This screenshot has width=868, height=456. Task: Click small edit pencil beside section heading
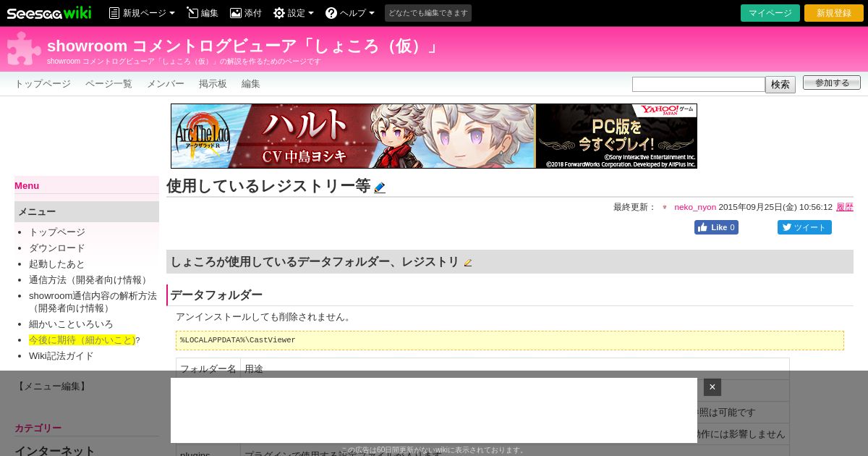468,263
